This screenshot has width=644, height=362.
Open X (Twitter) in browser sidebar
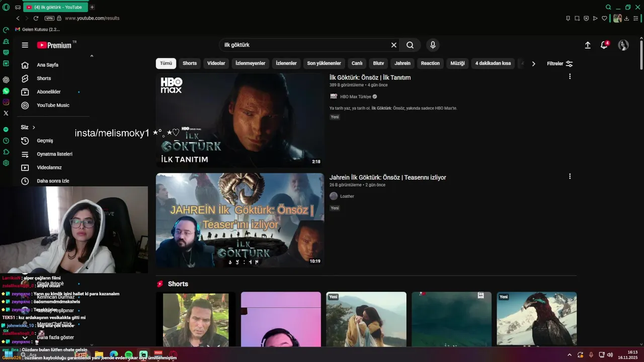tap(6, 113)
